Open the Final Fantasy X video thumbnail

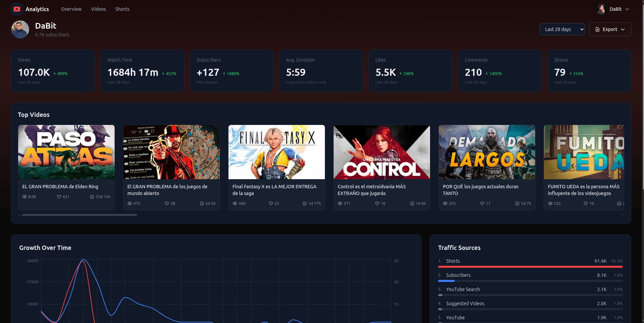tap(276, 152)
